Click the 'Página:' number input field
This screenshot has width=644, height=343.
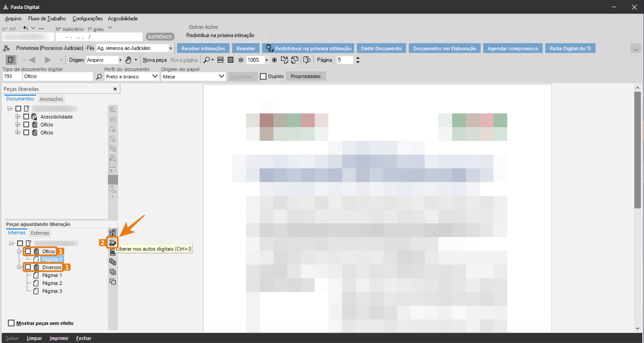click(345, 60)
